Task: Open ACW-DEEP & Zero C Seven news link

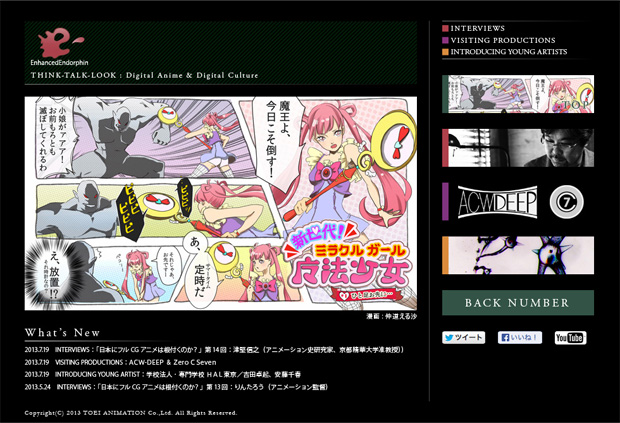Action: (x=169, y=363)
